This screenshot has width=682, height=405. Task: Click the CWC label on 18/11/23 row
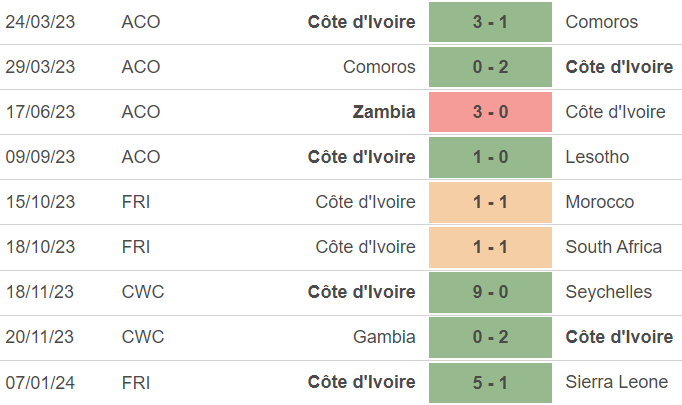click(142, 292)
